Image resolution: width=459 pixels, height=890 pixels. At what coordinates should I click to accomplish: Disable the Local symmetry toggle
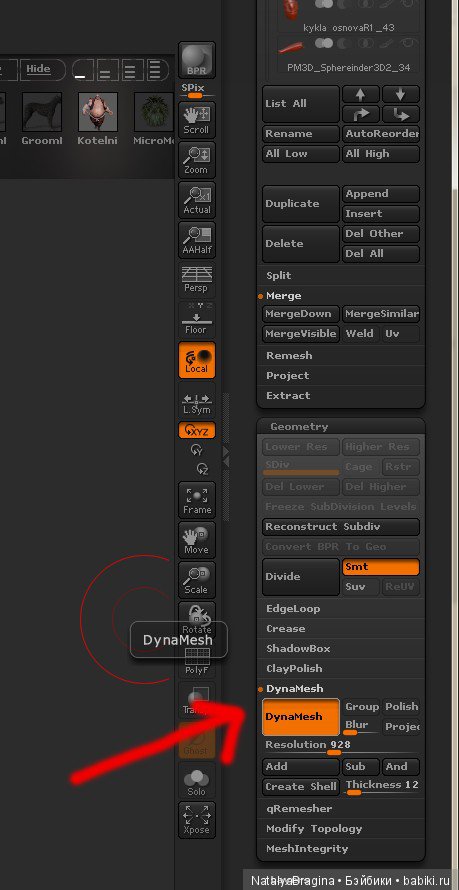coord(197,360)
